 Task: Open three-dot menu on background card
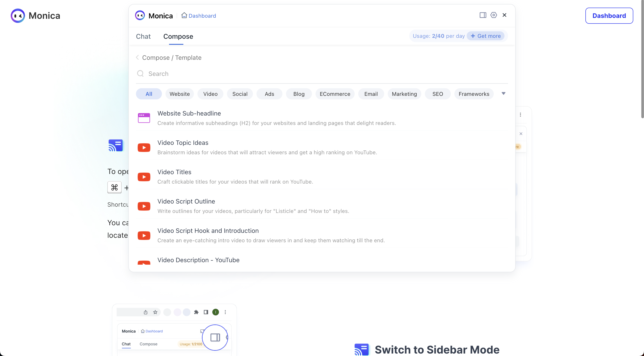[520, 114]
